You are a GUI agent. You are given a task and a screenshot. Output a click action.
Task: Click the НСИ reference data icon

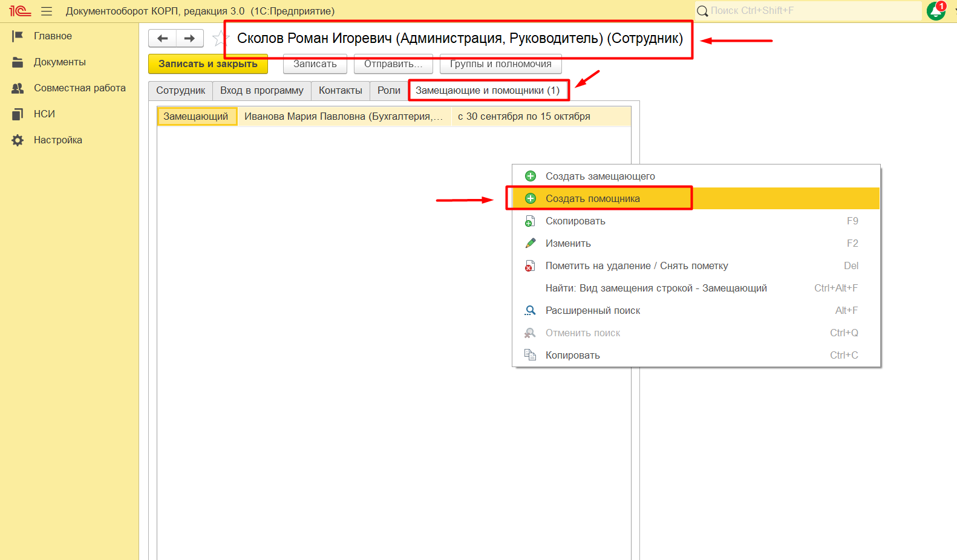click(x=18, y=114)
